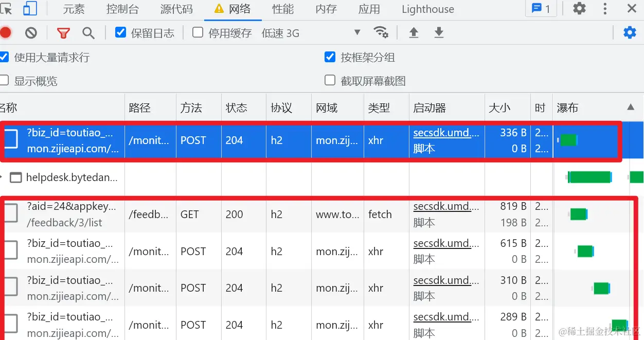This screenshot has height=340, width=644.
Task: Switch to 内存 tab
Action: click(326, 9)
